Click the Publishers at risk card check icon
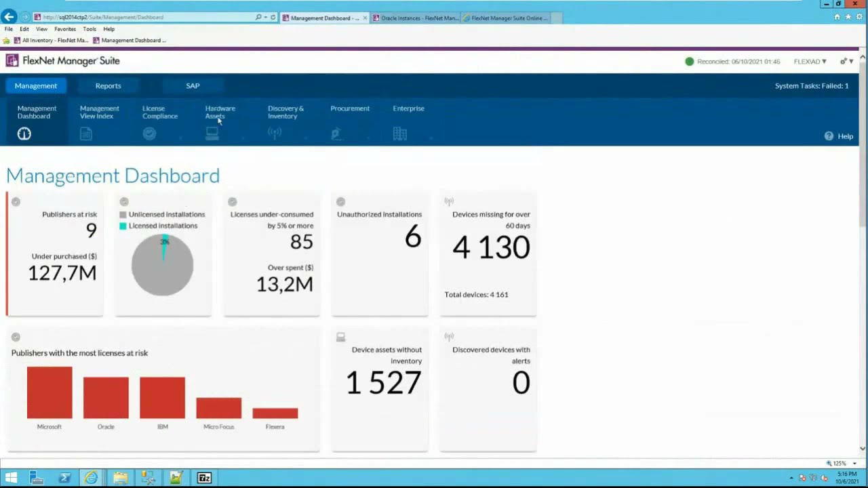The image size is (868, 488). (x=16, y=201)
